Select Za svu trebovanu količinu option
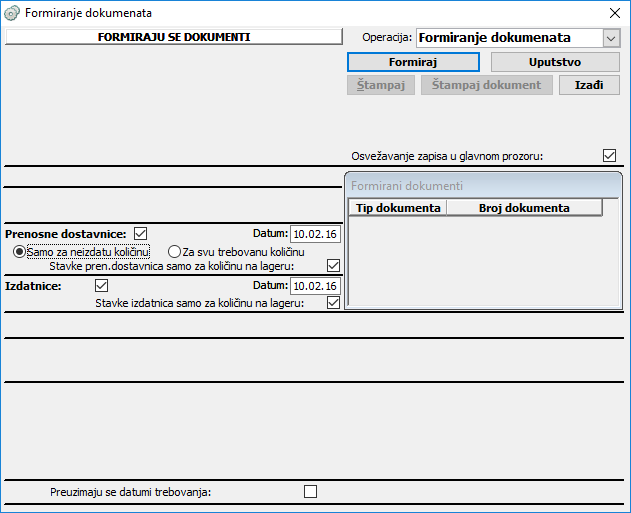 pos(174,251)
